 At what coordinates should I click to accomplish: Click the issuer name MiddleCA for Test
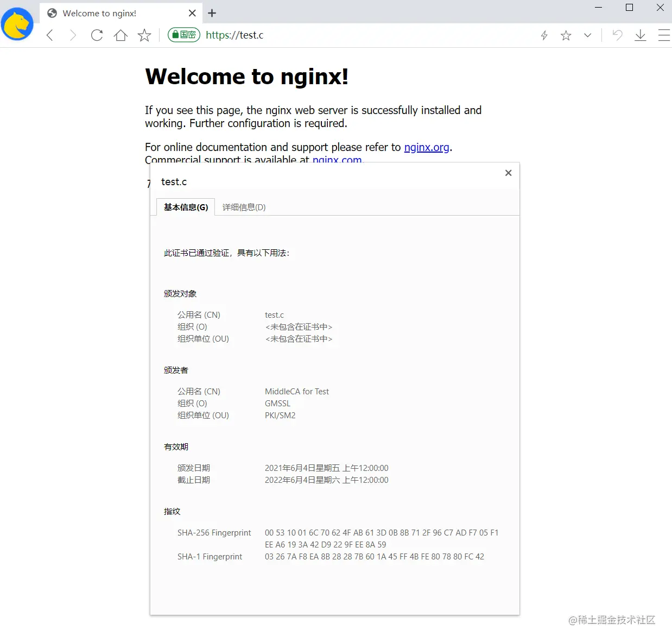click(x=297, y=392)
